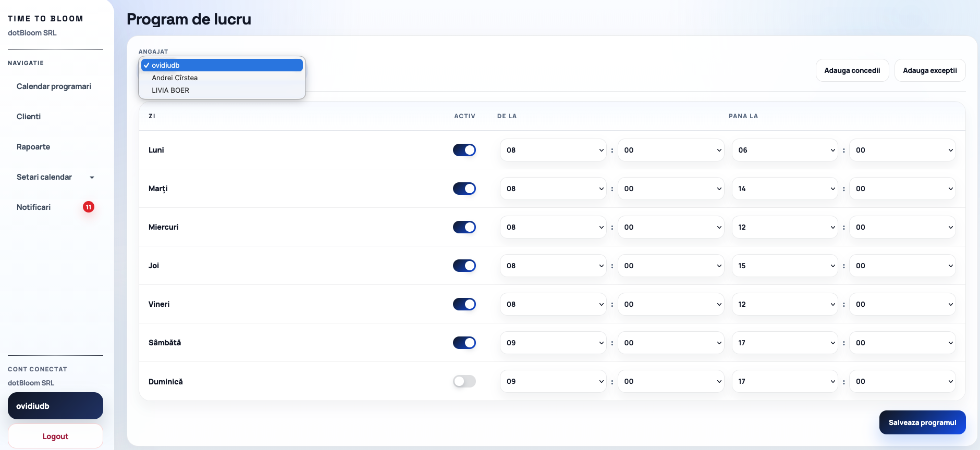Viewport: 980px width, 450px height.
Task: Toggle Sâmbătă working day switch
Action: tap(464, 343)
